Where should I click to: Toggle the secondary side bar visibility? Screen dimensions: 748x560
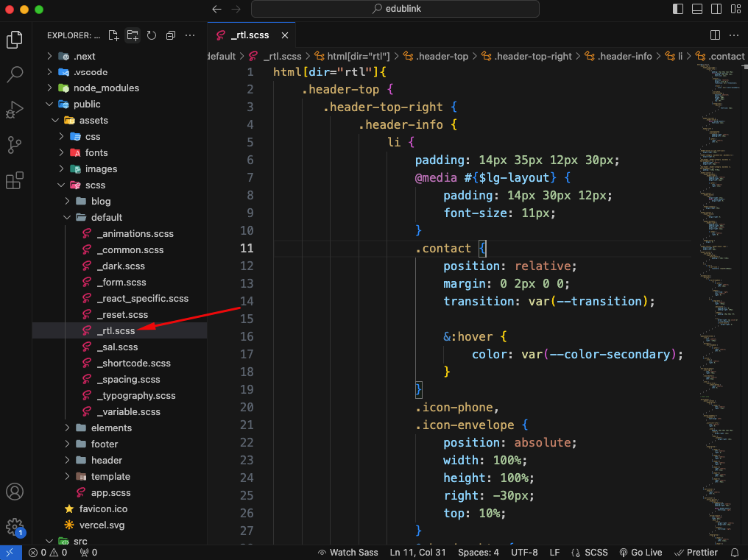pos(716,9)
